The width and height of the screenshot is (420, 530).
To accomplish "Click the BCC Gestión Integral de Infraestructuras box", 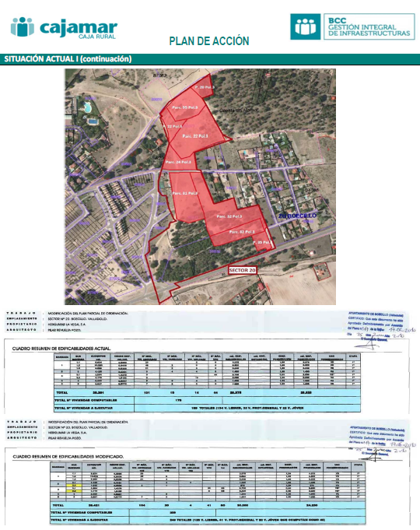I will (369, 26).
